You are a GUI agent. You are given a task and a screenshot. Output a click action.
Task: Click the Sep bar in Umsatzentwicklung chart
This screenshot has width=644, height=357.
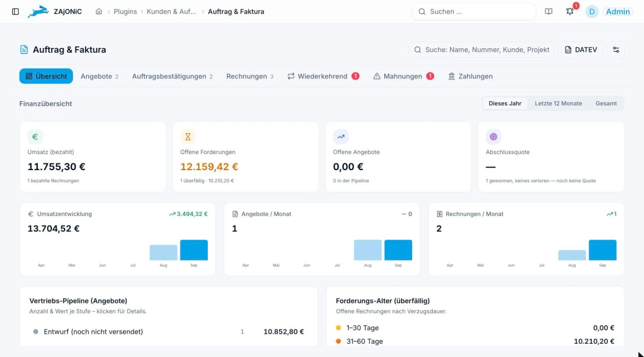194,250
